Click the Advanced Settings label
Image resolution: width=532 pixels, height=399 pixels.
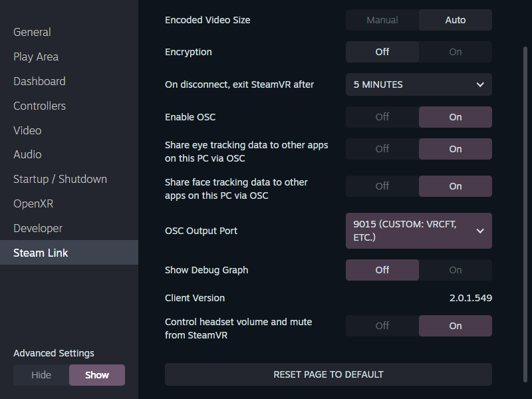(x=54, y=353)
